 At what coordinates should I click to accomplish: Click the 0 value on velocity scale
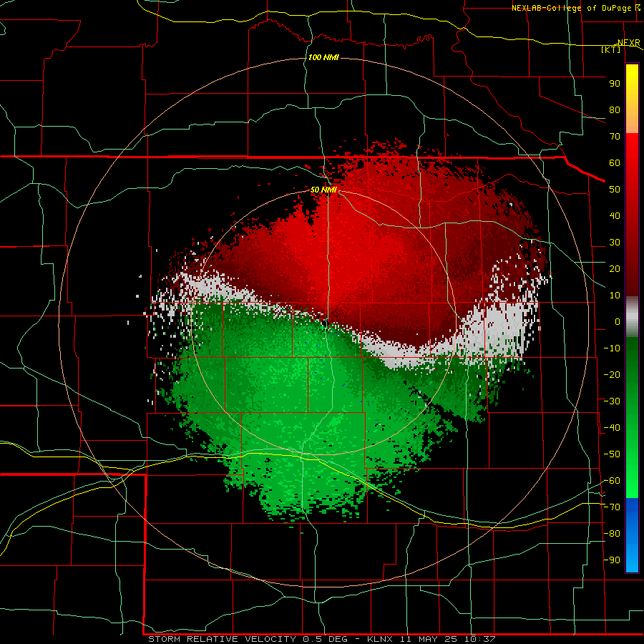click(x=618, y=321)
